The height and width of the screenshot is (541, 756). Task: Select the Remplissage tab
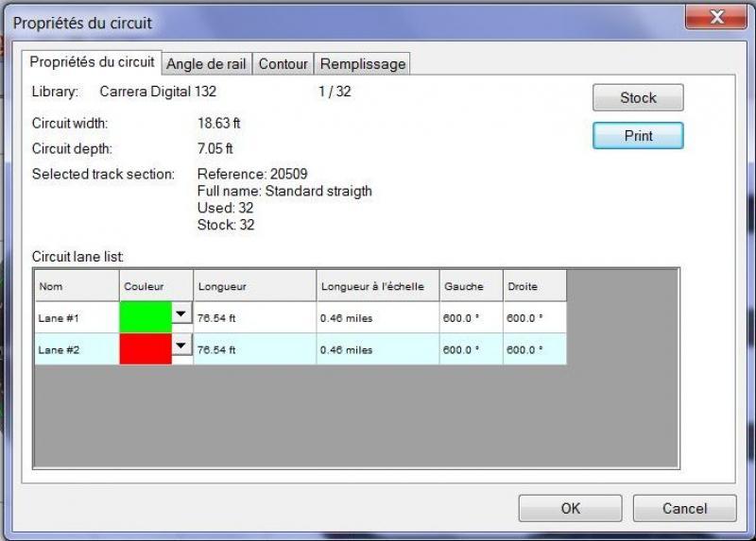[x=362, y=64]
